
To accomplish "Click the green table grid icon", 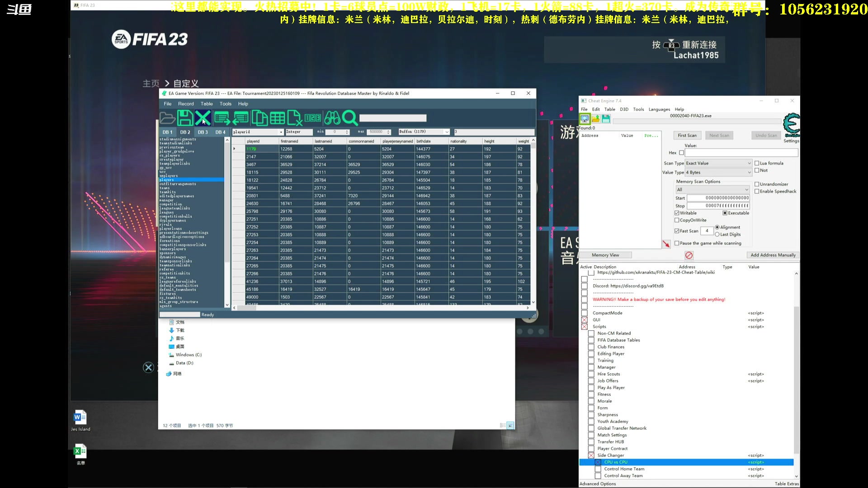I will (277, 118).
